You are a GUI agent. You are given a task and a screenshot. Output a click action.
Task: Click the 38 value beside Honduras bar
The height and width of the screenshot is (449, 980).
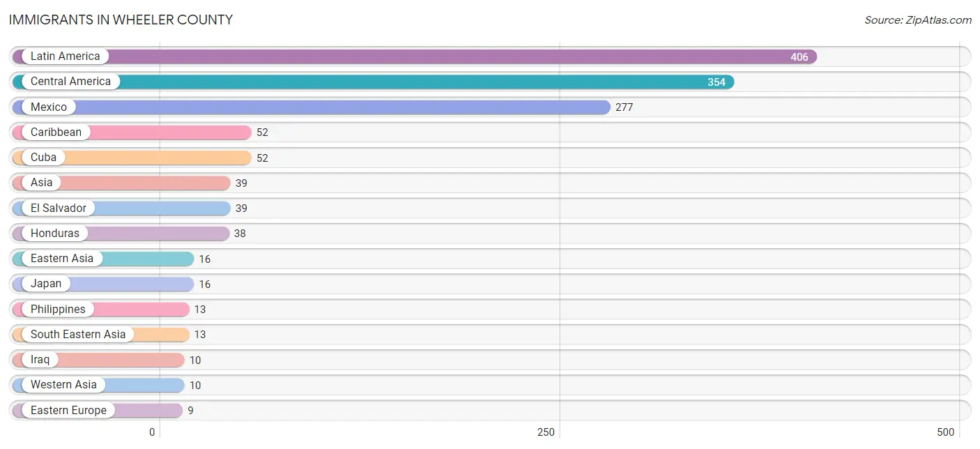click(240, 234)
